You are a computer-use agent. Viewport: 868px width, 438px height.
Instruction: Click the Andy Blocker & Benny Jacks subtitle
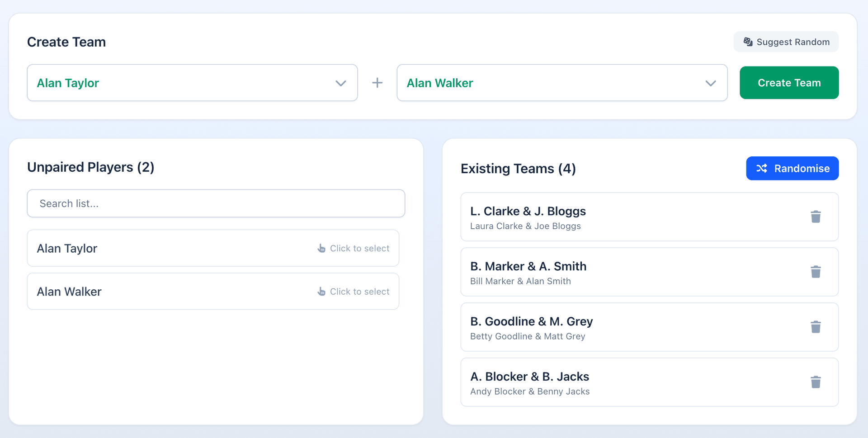tap(530, 391)
